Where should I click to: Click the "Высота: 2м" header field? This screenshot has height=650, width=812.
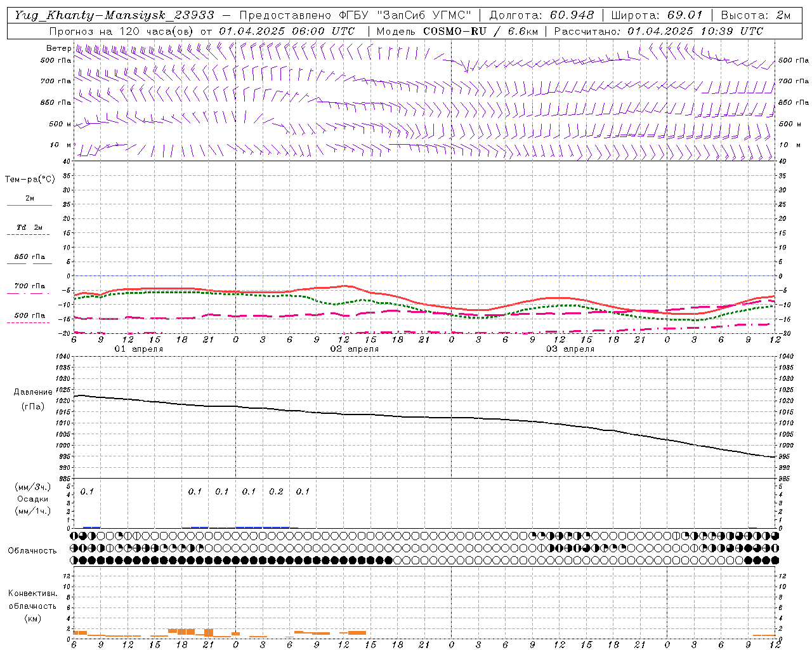coord(756,15)
